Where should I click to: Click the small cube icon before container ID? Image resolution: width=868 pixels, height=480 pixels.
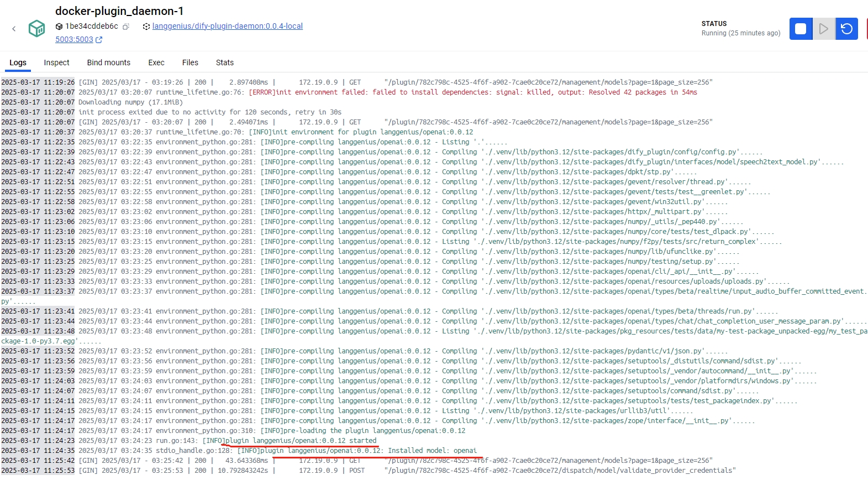pos(59,27)
